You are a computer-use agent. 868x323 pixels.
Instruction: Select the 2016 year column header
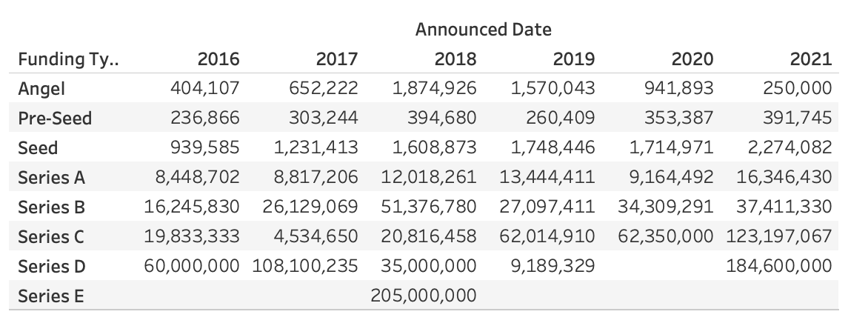click(218, 59)
